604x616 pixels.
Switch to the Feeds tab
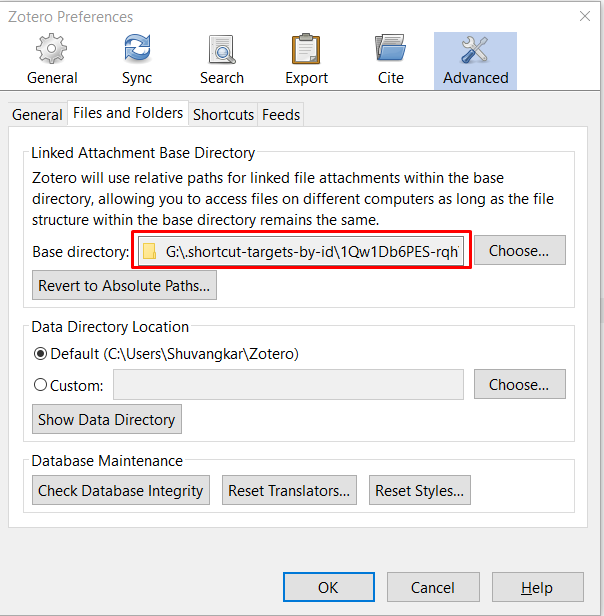click(x=281, y=115)
